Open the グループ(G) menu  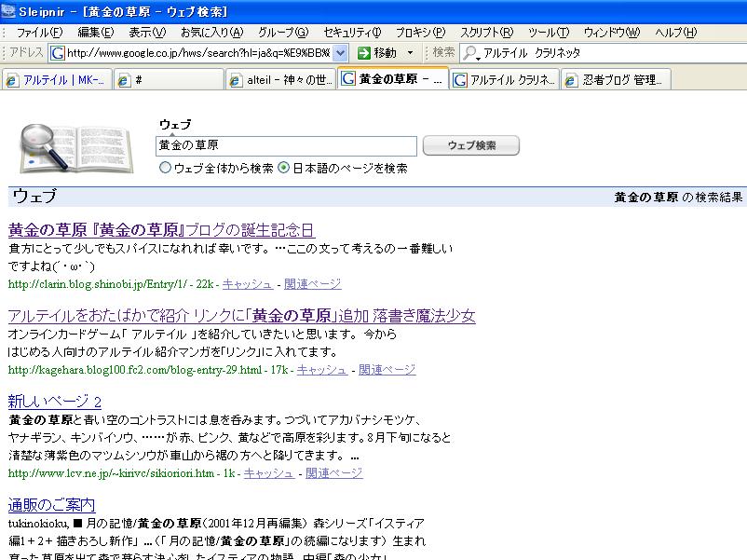283,33
